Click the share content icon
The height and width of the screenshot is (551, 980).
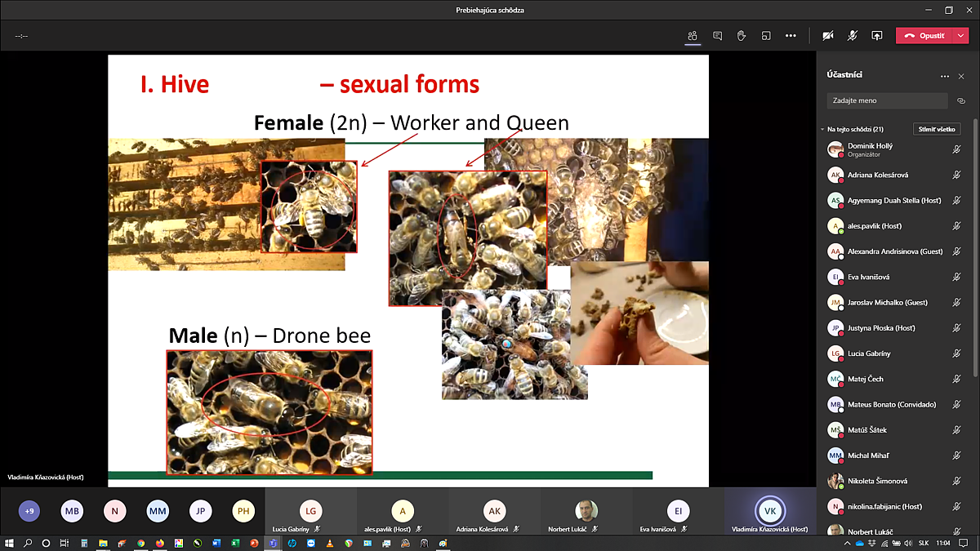click(x=877, y=36)
